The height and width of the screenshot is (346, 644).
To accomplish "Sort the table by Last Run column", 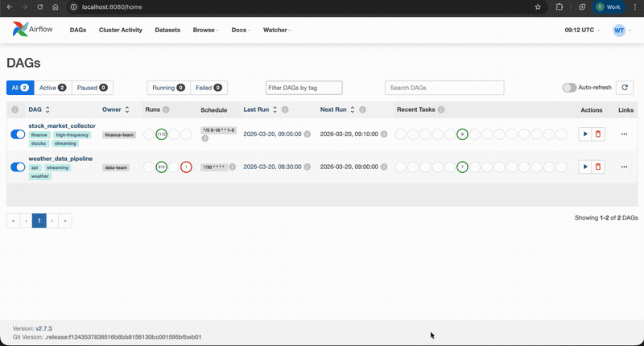I will pos(262,109).
